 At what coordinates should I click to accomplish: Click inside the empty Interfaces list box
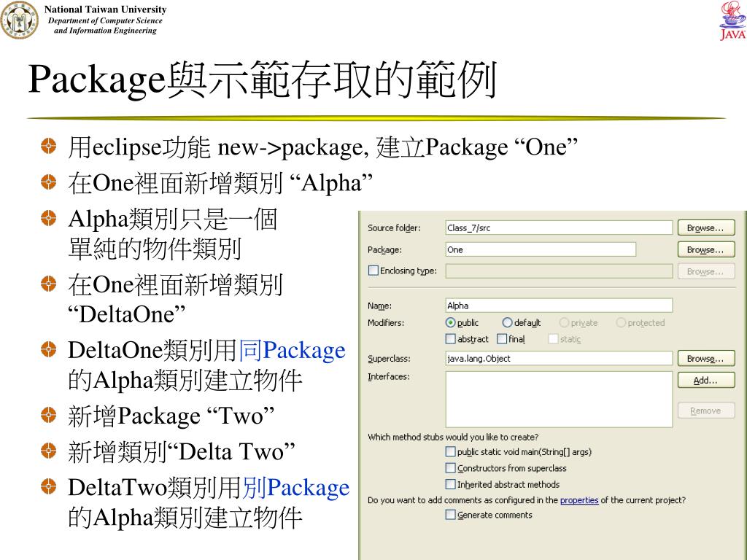coord(559,399)
